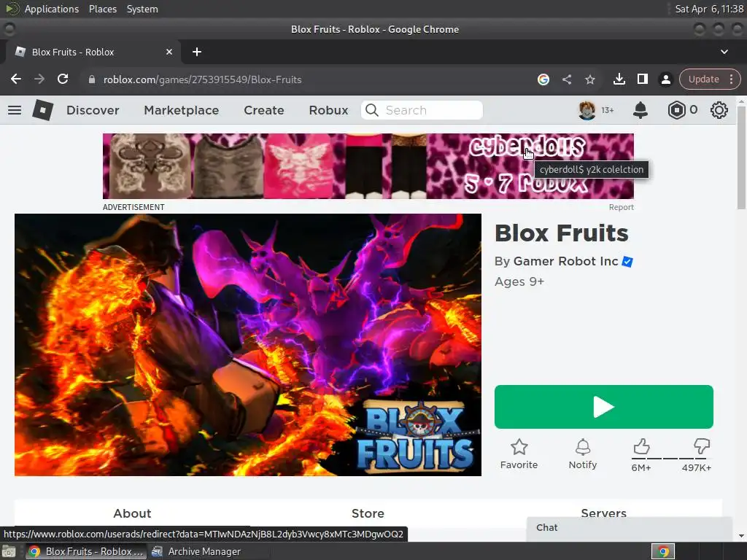The image size is (747, 560).
Task: Click the 497K+ dislikes count
Action: [697, 467]
